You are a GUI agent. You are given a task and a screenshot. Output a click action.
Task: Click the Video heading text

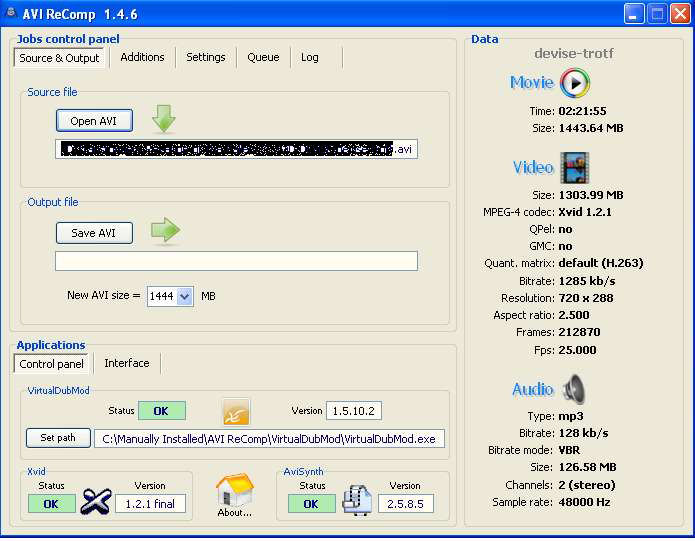(x=533, y=167)
